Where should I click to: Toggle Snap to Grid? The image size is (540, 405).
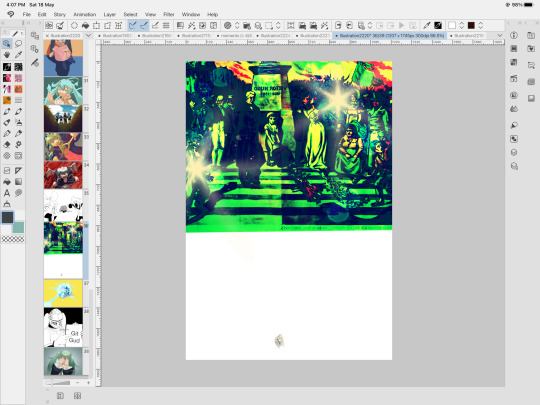point(155,25)
